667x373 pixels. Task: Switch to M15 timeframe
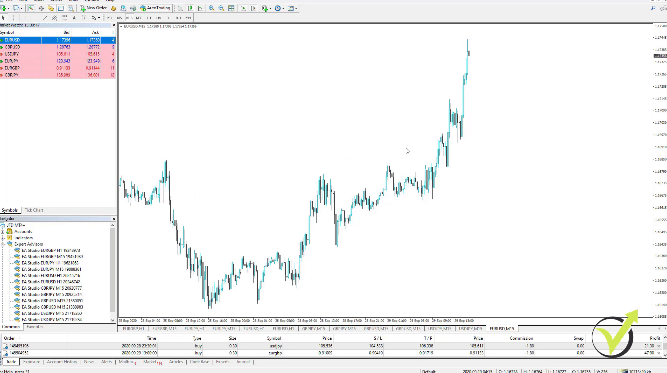(129, 18)
